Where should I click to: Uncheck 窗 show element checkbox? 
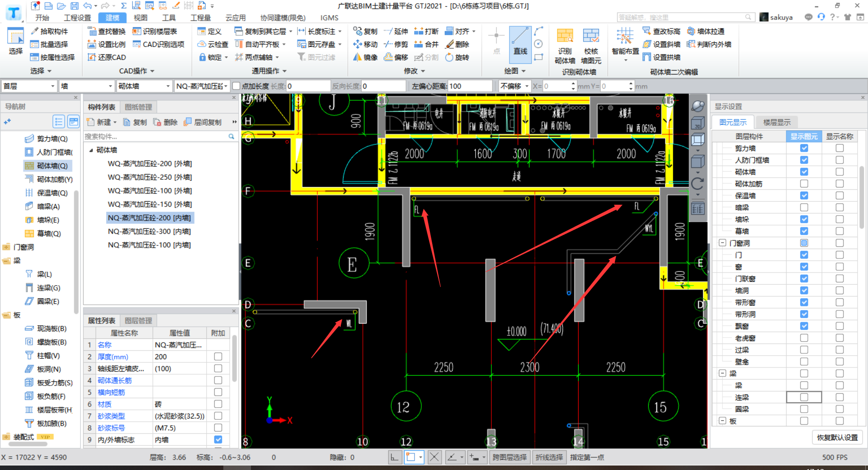804,267
